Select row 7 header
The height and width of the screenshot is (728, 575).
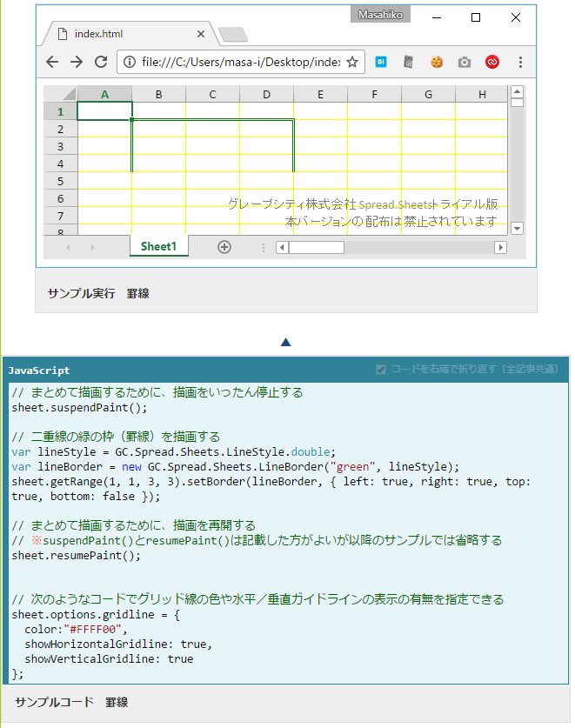tap(60, 216)
